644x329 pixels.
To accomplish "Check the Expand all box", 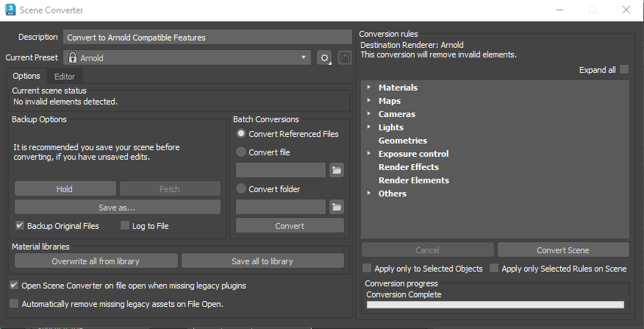I will pyautogui.click(x=624, y=70).
